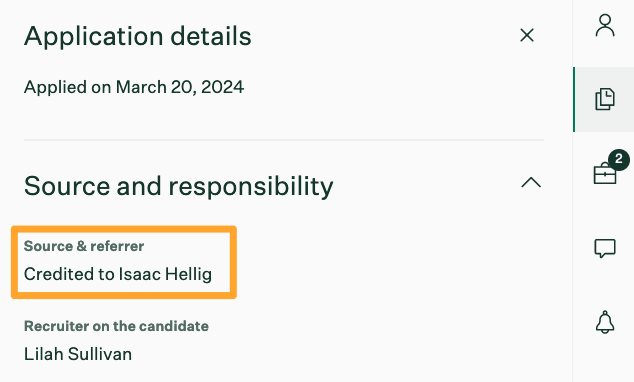Click the Source & referrer label
Screen dimensions: 634x382
[x=84, y=246]
